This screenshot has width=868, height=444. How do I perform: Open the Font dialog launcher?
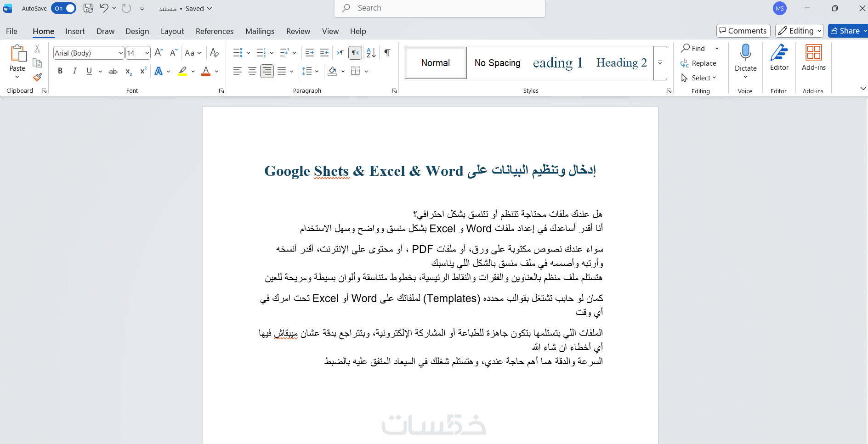221,91
